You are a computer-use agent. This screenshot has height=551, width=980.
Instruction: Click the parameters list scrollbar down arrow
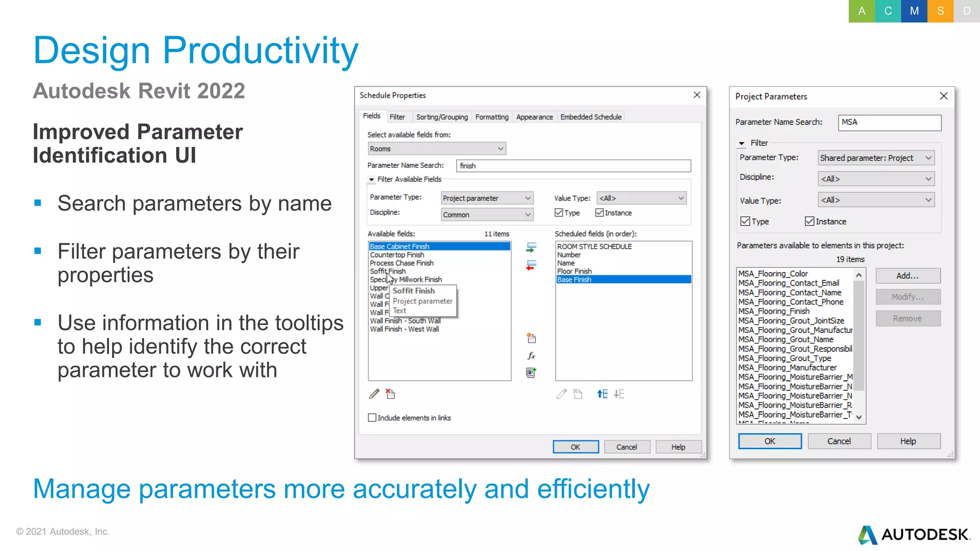[x=859, y=417]
